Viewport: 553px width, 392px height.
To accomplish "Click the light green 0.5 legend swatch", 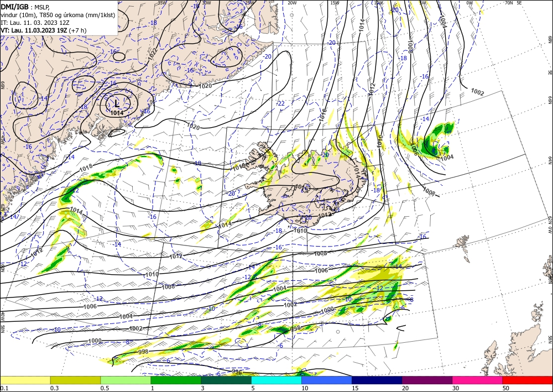I will (x=126, y=380).
